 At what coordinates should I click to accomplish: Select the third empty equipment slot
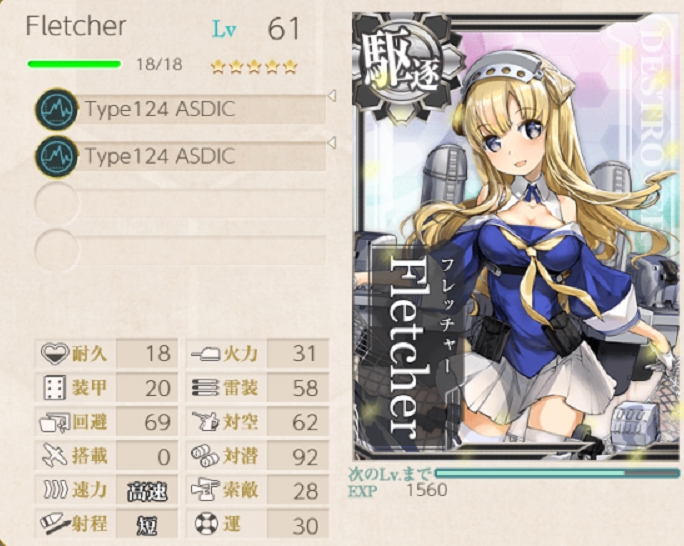[x=181, y=204]
